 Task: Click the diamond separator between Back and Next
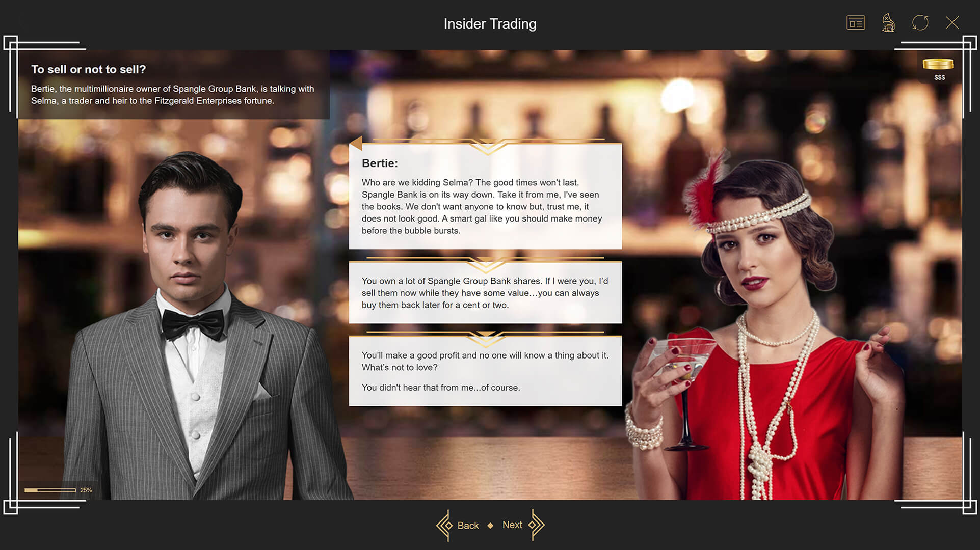pyautogui.click(x=490, y=525)
